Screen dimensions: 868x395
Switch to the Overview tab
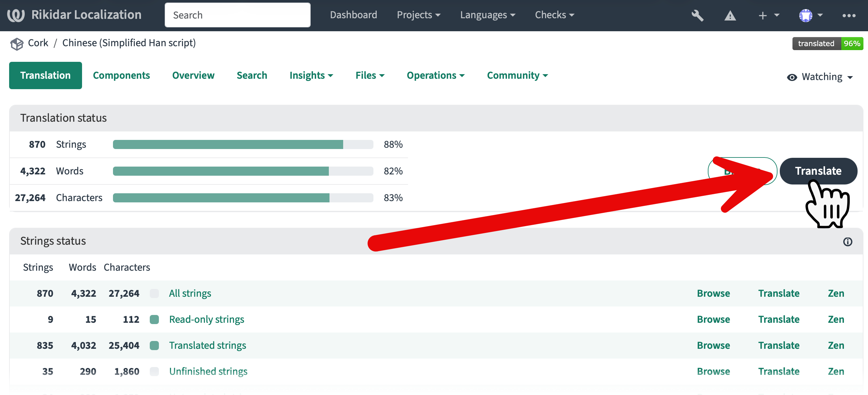(x=193, y=75)
